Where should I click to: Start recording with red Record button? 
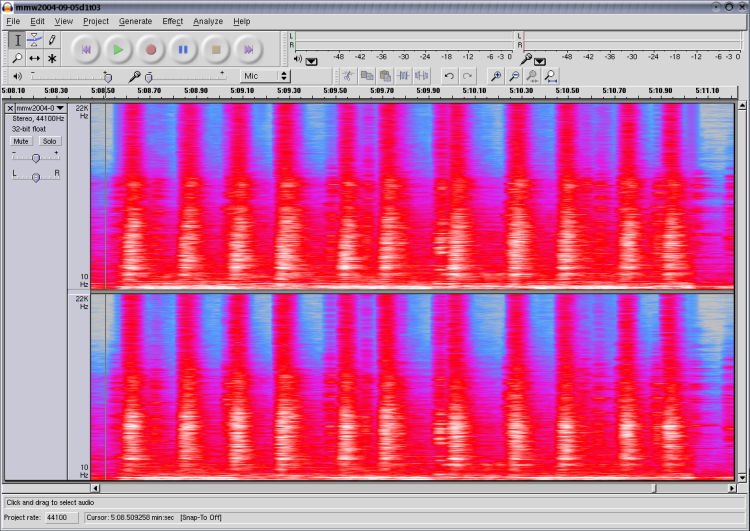click(151, 49)
